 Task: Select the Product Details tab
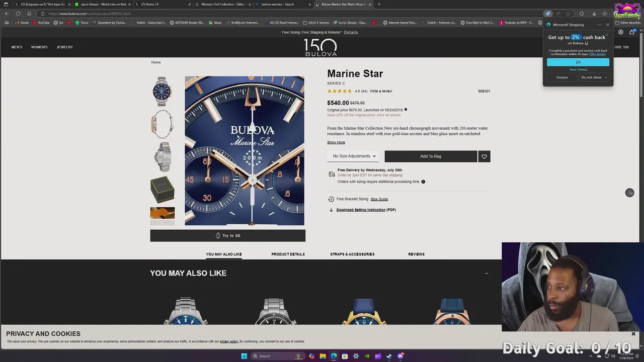coord(288,254)
